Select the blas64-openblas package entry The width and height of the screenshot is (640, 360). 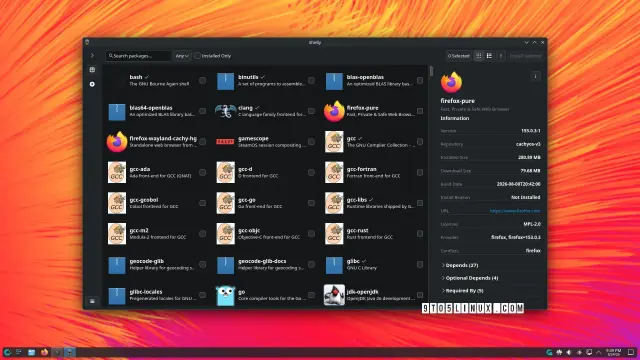(x=157, y=111)
